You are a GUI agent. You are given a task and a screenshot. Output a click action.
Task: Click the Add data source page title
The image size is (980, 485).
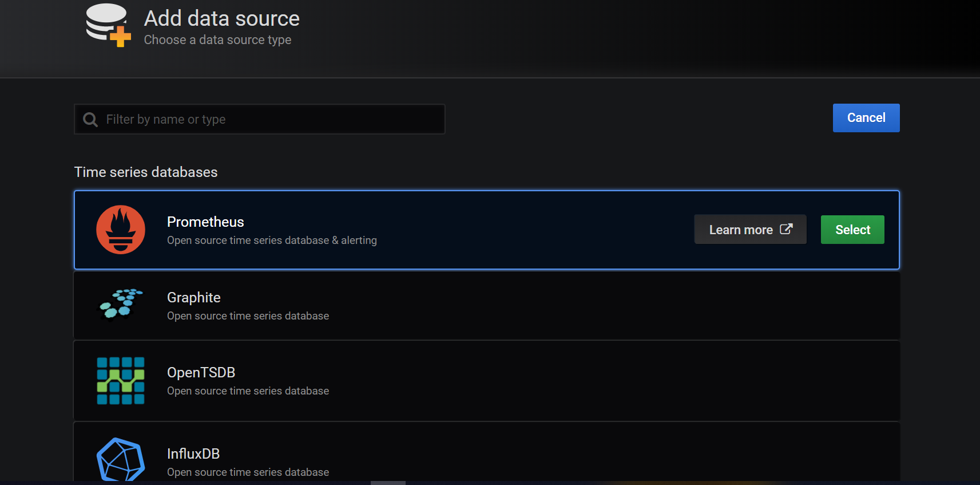tap(222, 18)
